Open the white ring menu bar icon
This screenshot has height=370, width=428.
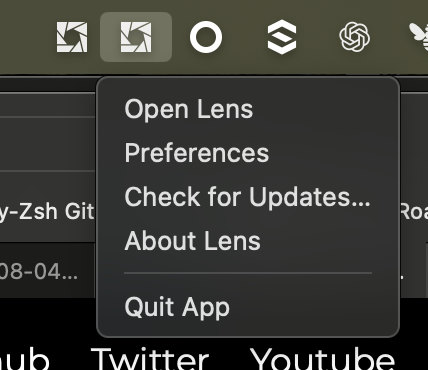[x=206, y=37]
